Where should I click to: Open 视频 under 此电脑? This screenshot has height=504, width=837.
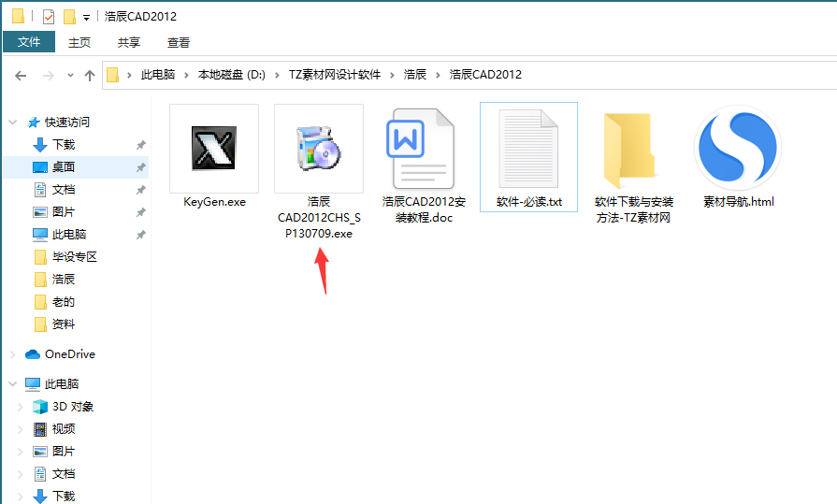click(64, 428)
